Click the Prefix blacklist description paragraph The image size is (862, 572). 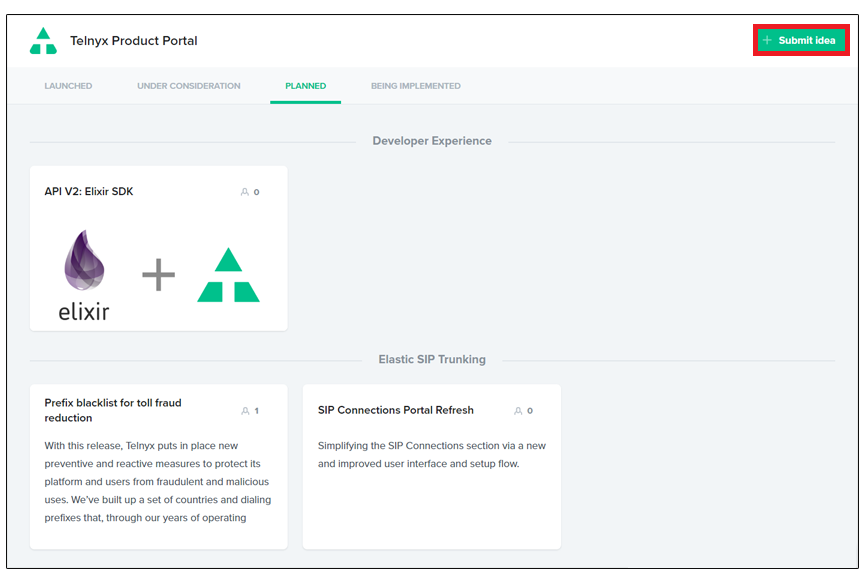pos(158,481)
